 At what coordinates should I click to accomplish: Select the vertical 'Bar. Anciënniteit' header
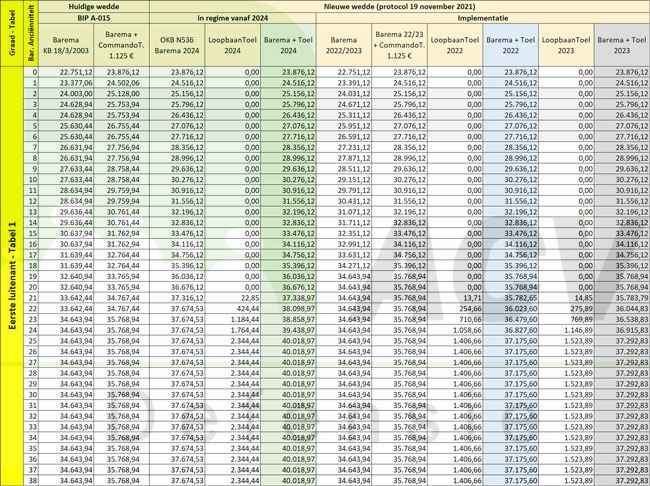coord(31,33)
